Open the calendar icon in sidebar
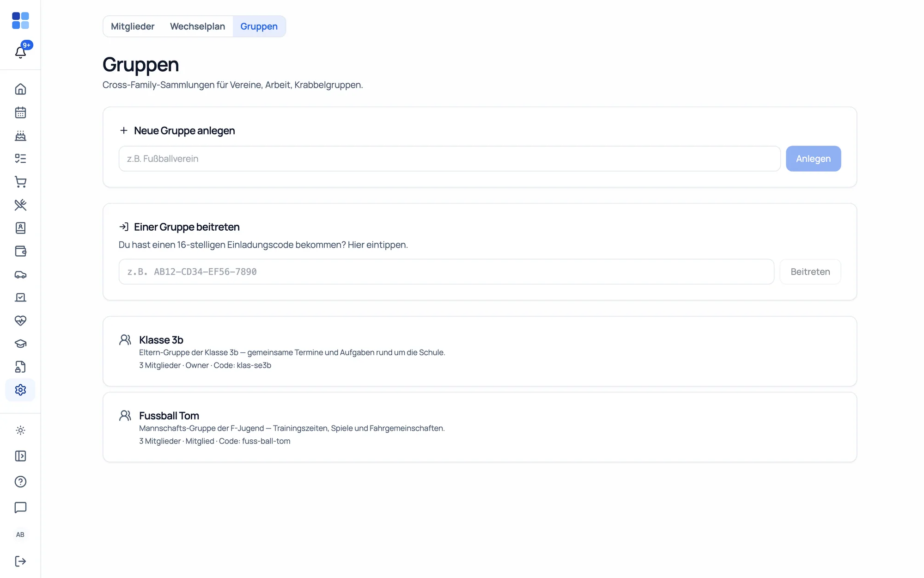The image size is (924, 578). pos(20,112)
